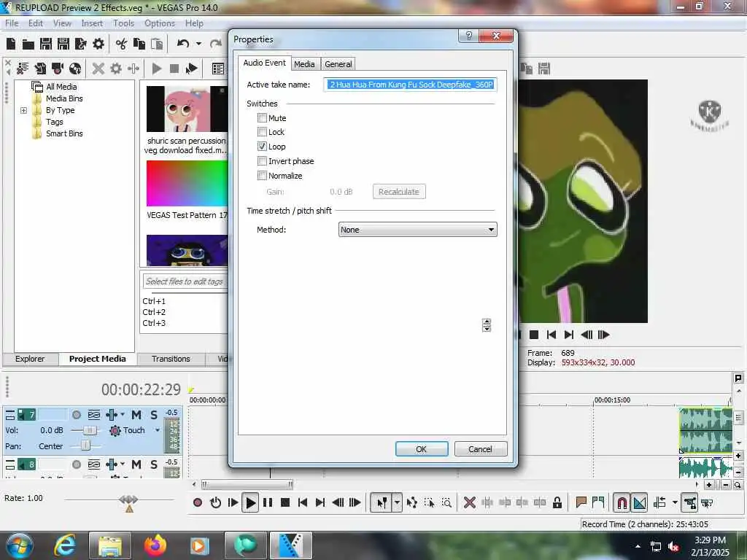Click the Save toolbar icon
This screenshot has height=560, width=747.
(46, 44)
